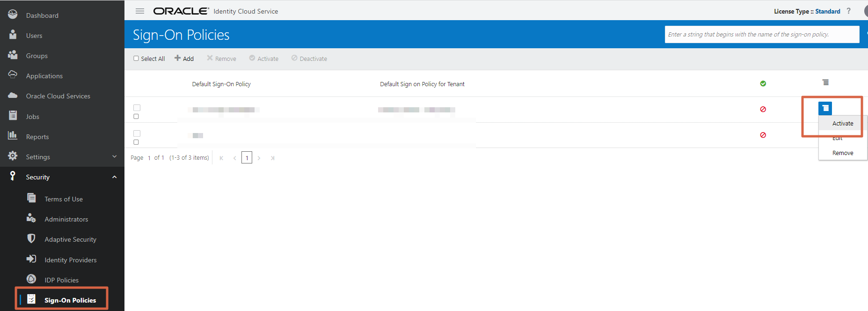Open the Default Sign-On Policy name
Screen dimensions: 868x311
221,84
